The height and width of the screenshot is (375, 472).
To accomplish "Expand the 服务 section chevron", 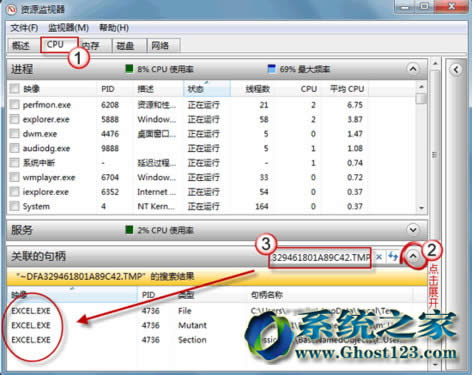I will pos(413,230).
